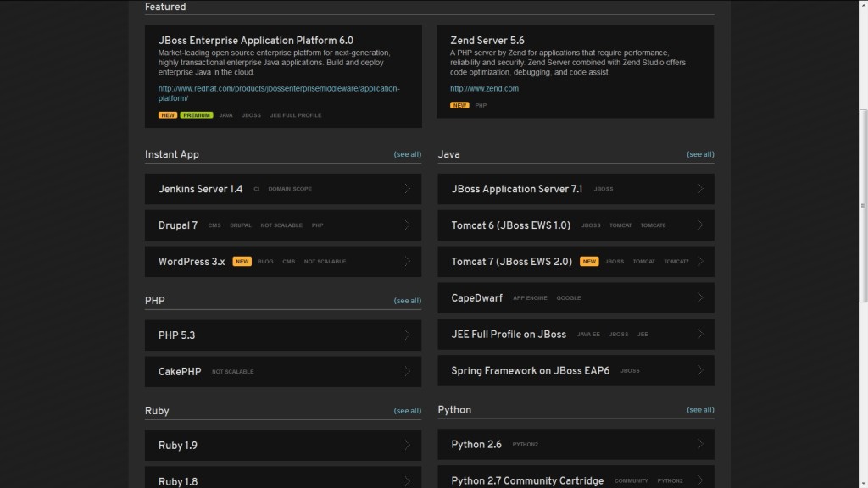868x488 pixels.
Task: Click NOT SCALABLE tag on CakePHP row
Action: tap(233, 372)
